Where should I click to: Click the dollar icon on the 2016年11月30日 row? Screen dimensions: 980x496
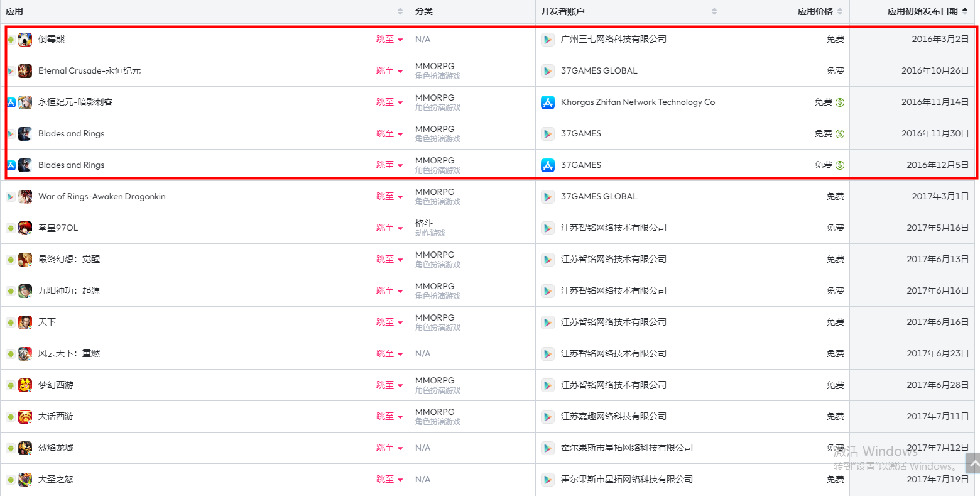(x=840, y=134)
